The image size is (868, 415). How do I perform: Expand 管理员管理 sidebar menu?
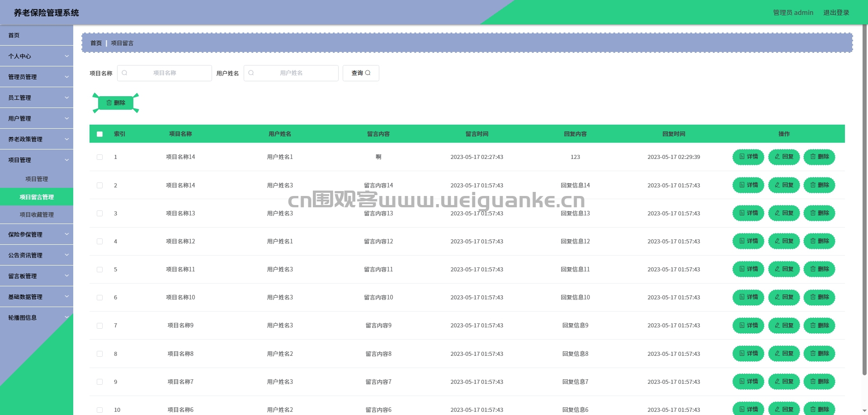pyautogui.click(x=37, y=77)
